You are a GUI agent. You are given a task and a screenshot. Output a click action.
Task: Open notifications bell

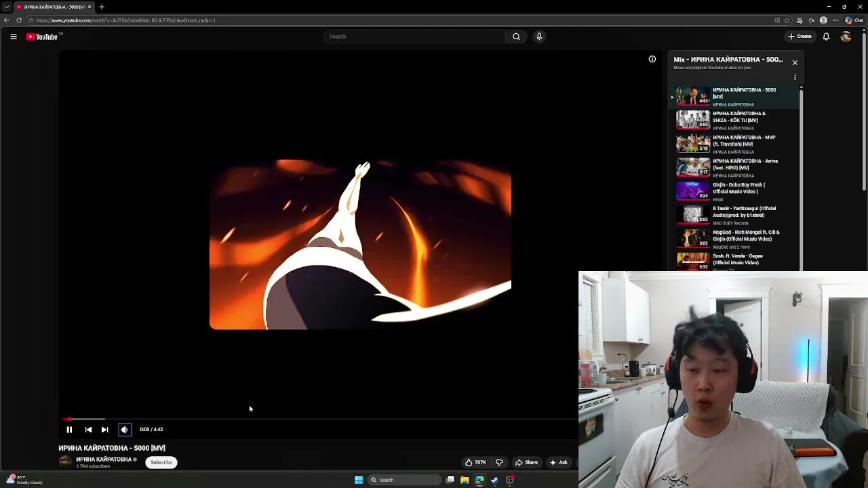tap(826, 37)
